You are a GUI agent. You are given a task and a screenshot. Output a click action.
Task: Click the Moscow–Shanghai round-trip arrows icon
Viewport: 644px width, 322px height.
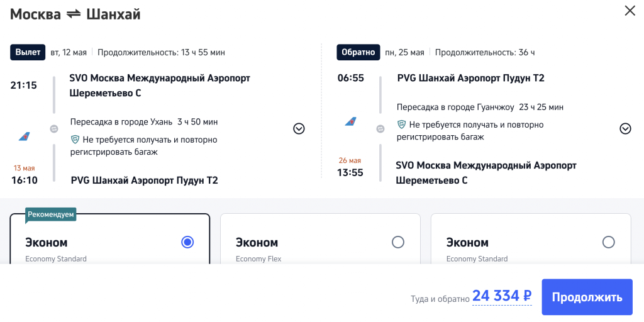pos(74,14)
